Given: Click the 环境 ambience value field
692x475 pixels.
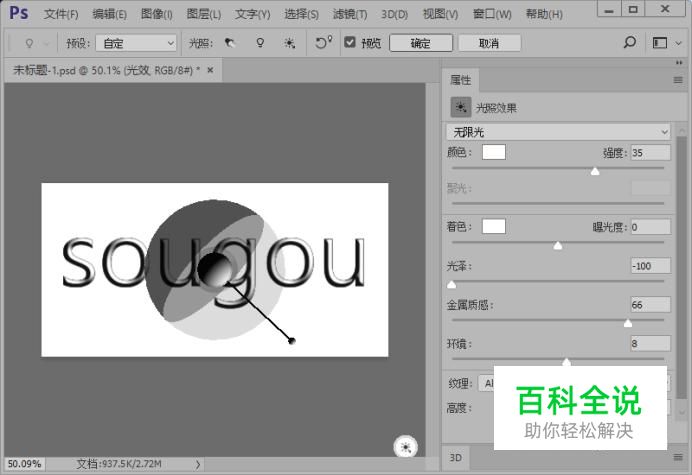Looking at the screenshot, I should [651, 343].
